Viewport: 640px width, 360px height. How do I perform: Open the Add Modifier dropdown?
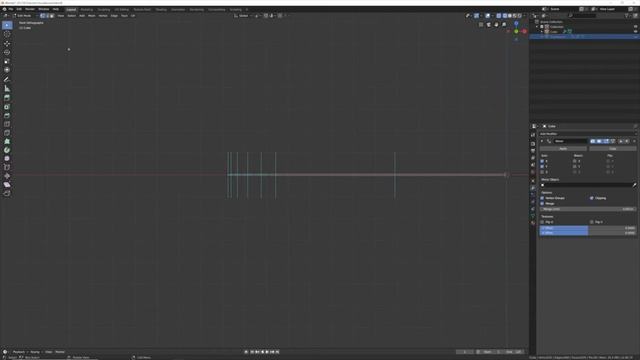tap(588, 134)
